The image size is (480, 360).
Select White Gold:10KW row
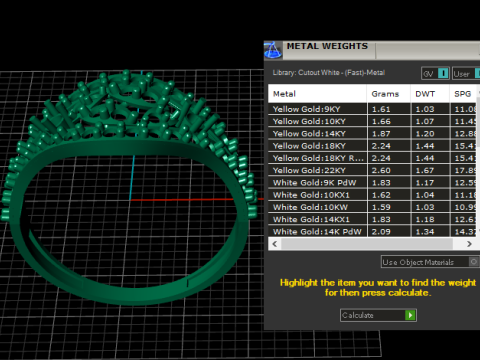click(372, 207)
